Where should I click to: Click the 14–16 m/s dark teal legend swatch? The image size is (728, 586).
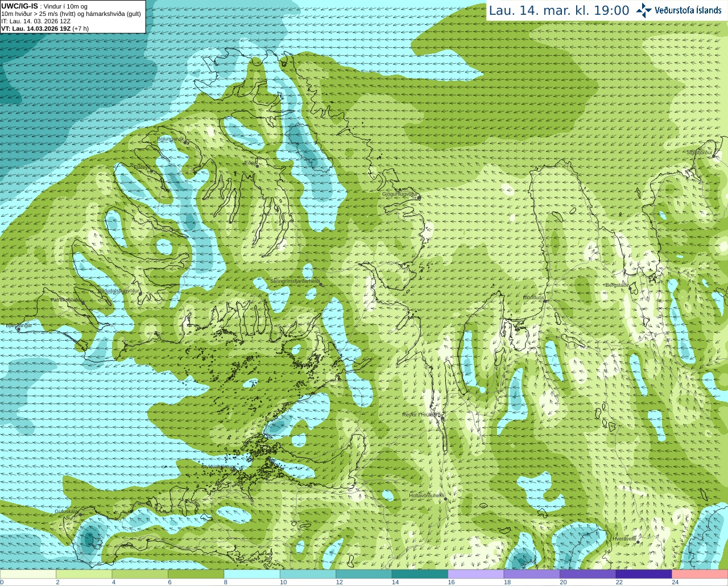420,574
